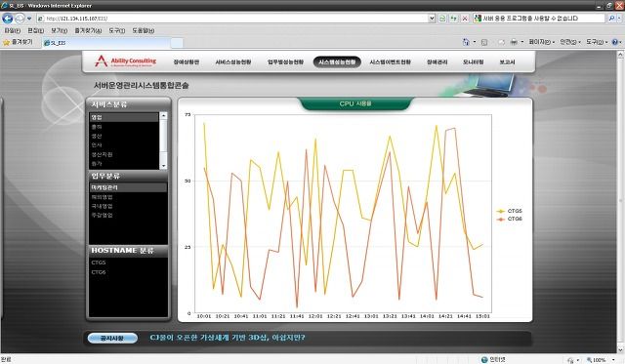Open the 보고서 navigation tab
Viewport: 625px width, 364px height.
tap(507, 62)
